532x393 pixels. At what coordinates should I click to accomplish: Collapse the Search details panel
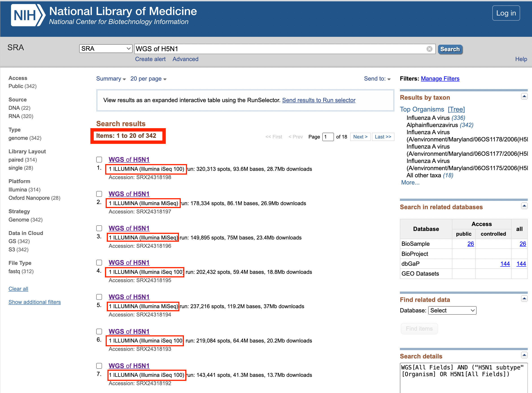524,355
